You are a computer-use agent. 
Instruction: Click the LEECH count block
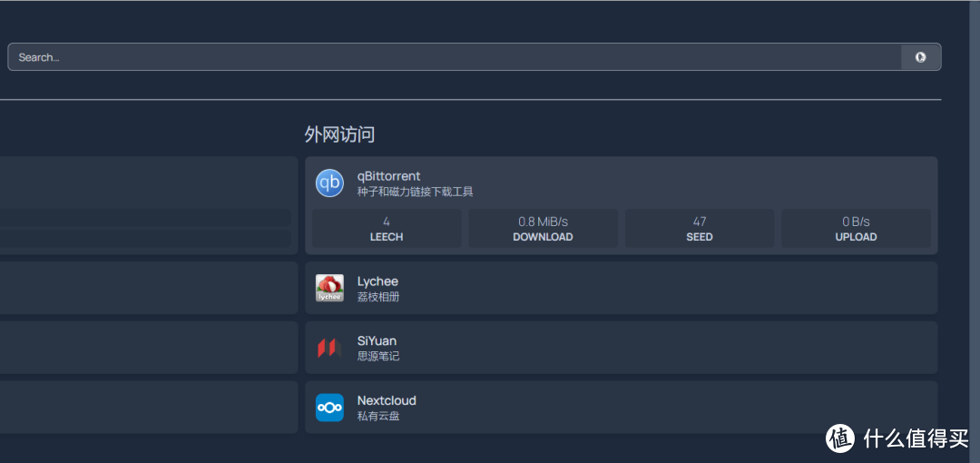click(387, 229)
